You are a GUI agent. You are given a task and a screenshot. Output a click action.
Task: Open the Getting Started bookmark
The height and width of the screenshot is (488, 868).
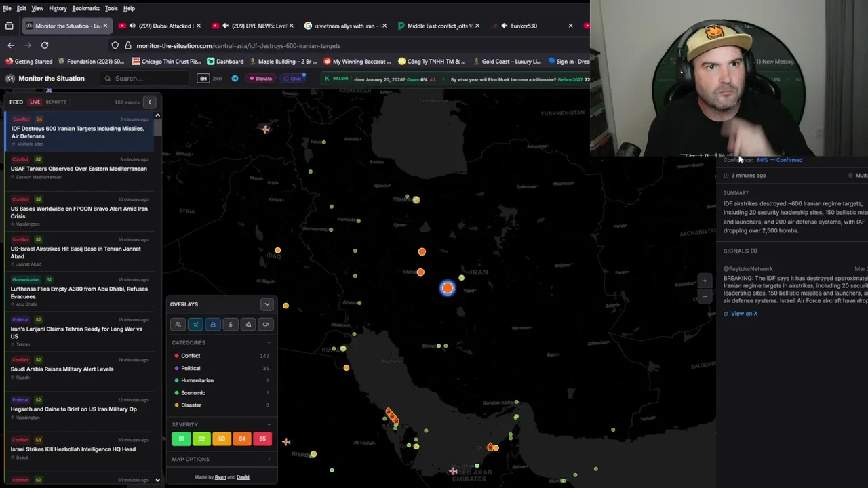coord(28,61)
